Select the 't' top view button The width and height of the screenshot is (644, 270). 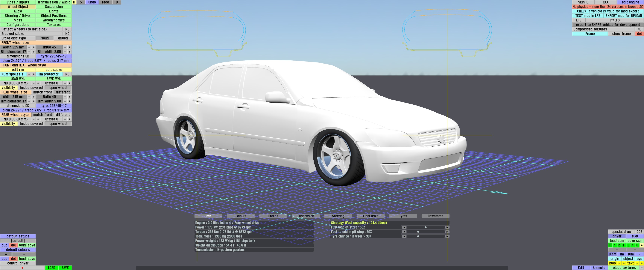(x=633, y=245)
